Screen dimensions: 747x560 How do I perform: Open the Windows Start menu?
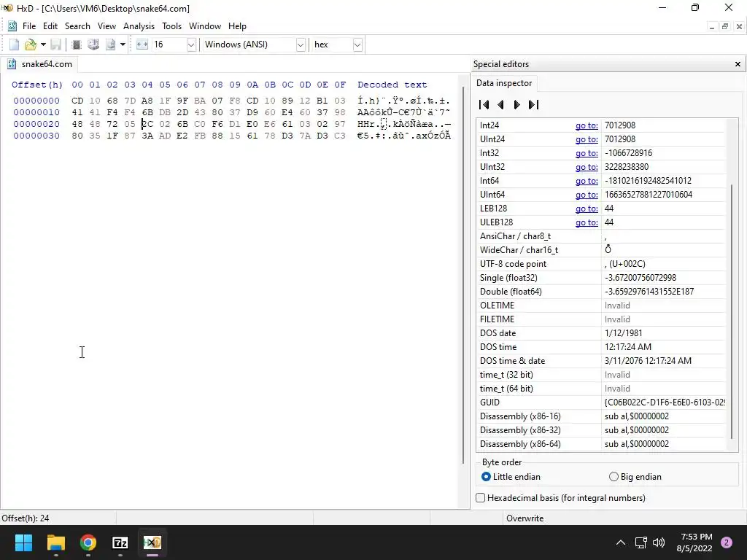coord(24,542)
